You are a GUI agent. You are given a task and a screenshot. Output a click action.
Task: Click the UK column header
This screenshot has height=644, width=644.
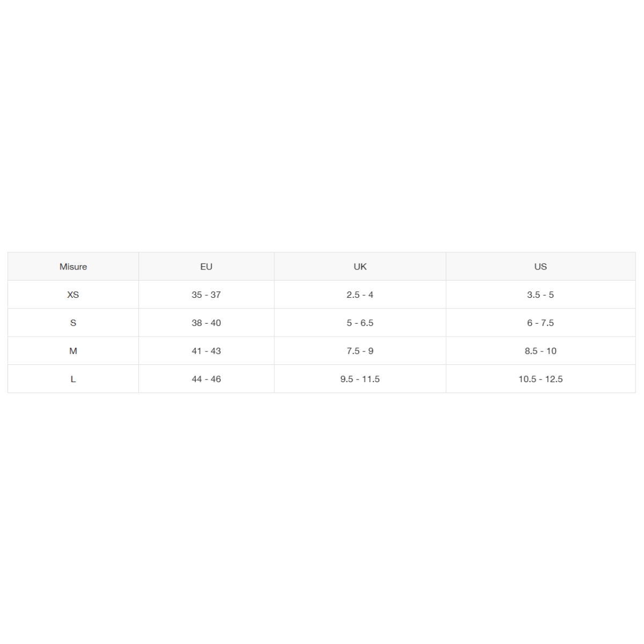click(360, 267)
